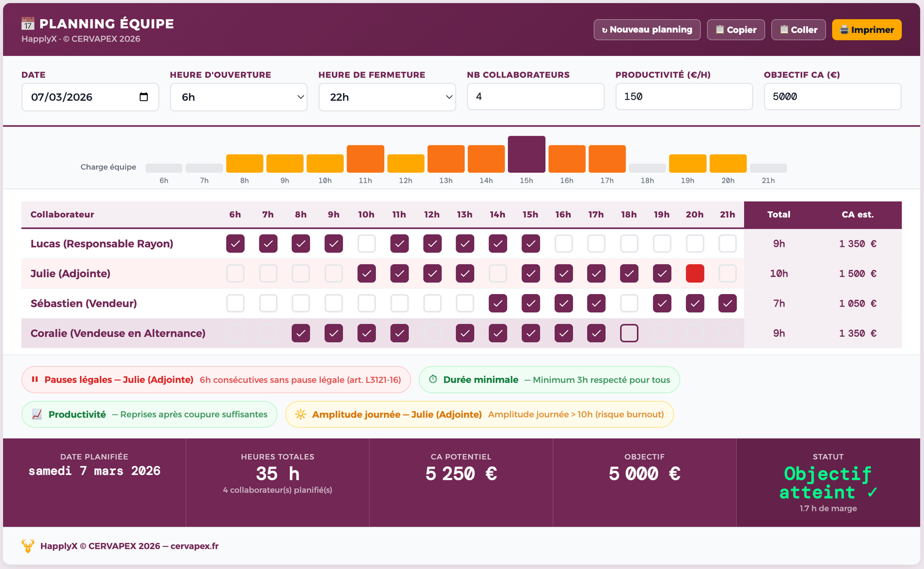Click the calendar icon beside Planning Équipe title

[28, 24]
